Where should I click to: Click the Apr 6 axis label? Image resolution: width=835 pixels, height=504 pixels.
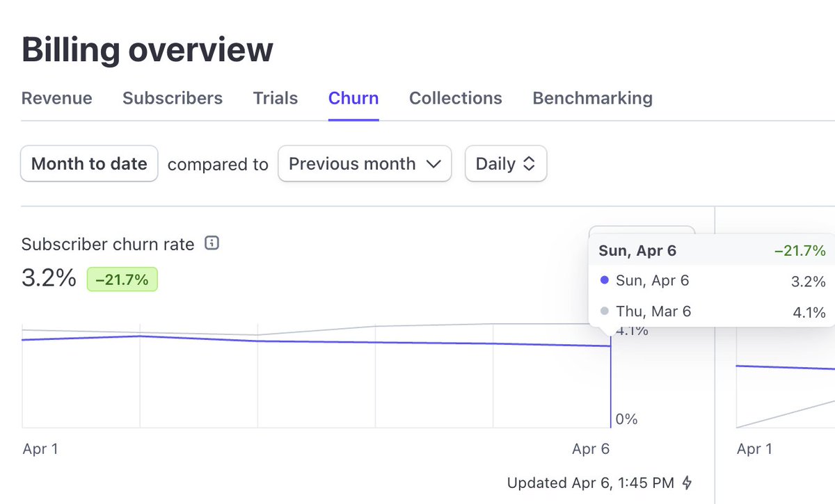pos(591,449)
